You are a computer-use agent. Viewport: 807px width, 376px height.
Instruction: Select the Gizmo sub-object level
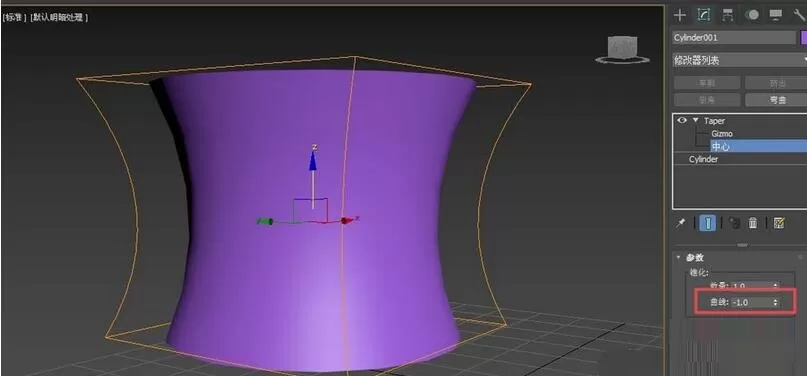click(722, 134)
